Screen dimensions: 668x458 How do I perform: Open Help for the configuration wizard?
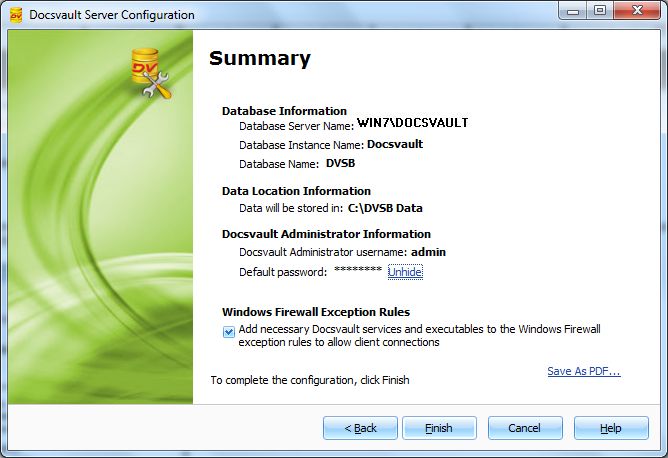[x=611, y=428]
